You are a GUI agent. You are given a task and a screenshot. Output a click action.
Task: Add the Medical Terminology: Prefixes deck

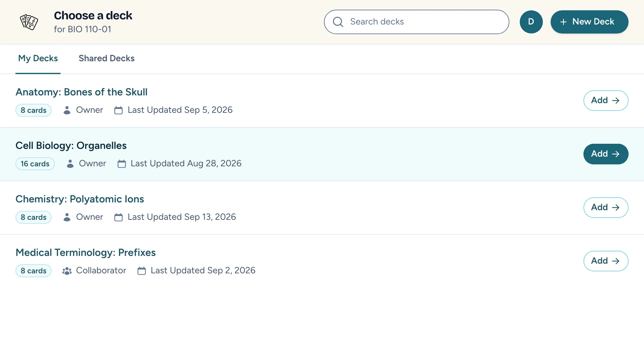point(606,261)
